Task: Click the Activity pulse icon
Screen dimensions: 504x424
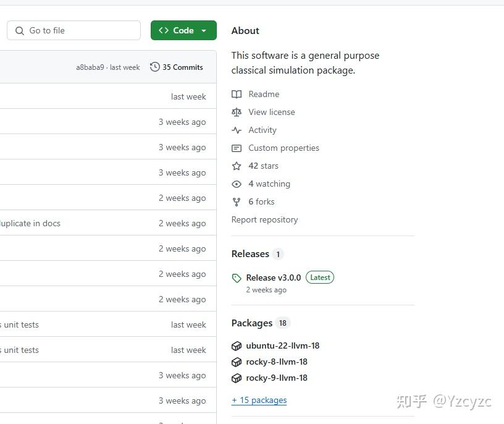Action: tap(237, 130)
